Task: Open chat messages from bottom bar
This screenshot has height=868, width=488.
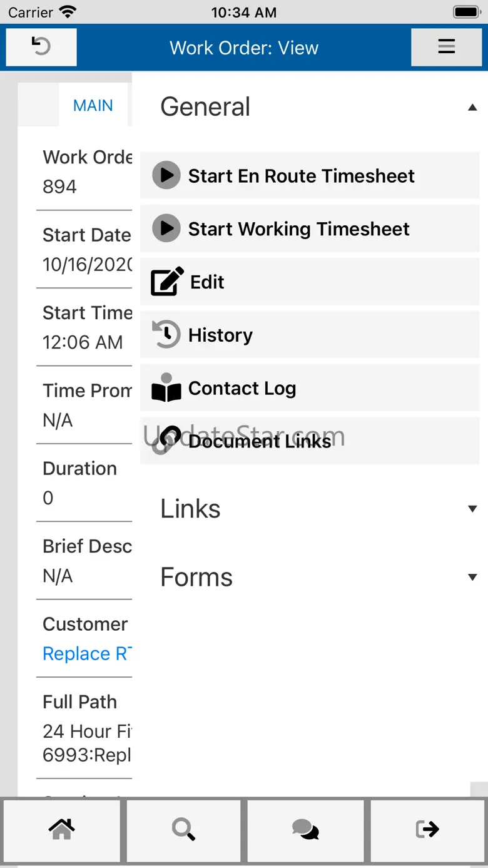Action: point(305,829)
